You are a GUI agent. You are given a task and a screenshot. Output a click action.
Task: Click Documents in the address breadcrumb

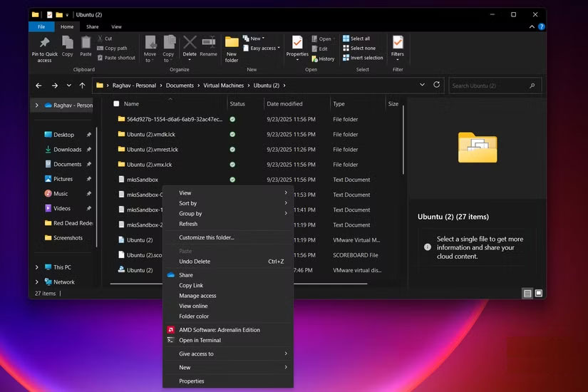[x=180, y=86]
